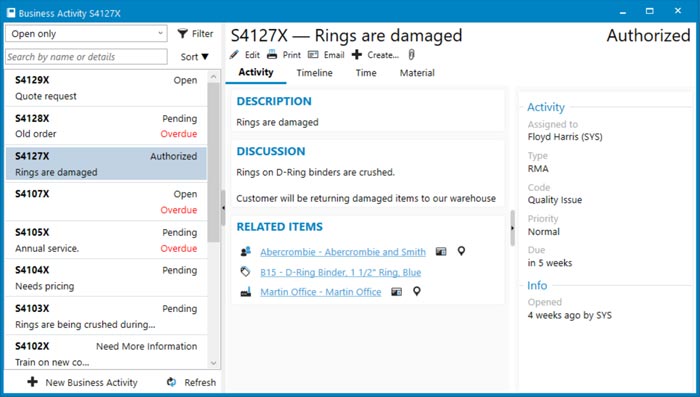Click the printer Print icon
Image resolution: width=700 pixels, height=397 pixels.
[x=272, y=55]
